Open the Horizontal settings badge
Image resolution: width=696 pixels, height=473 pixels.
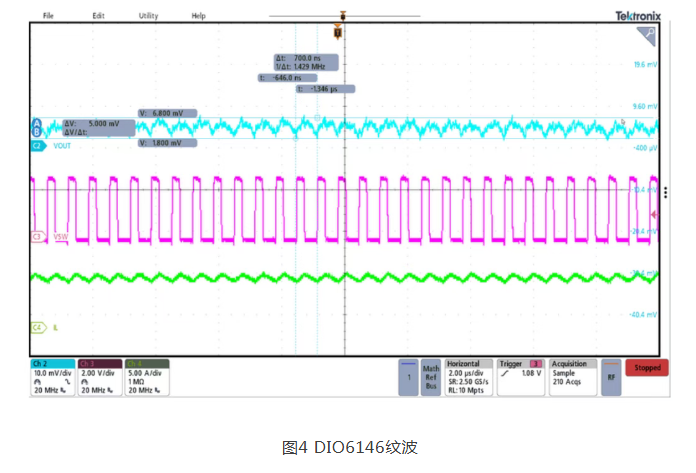(x=469, y=377)
